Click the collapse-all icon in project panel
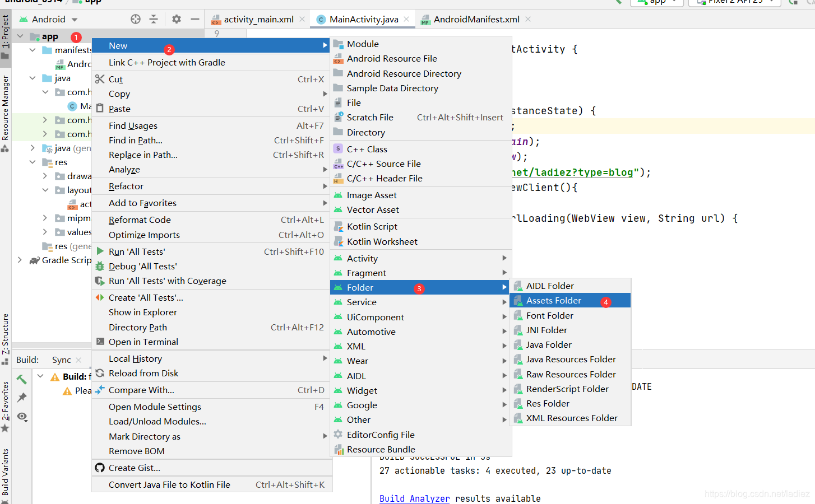The image size is (815, 504). (154, 19)
